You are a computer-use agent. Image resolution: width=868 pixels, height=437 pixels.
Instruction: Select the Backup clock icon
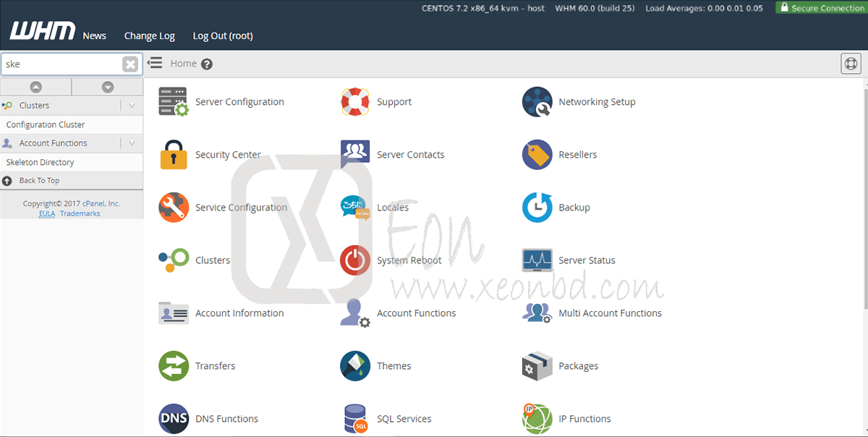[x=537, y=208]
